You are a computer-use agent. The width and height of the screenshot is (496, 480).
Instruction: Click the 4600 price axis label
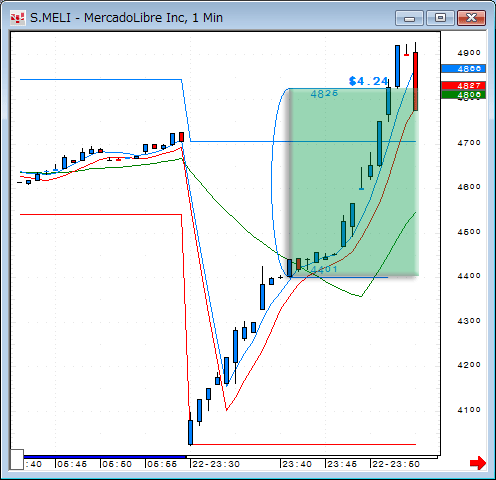coord(469,187)
